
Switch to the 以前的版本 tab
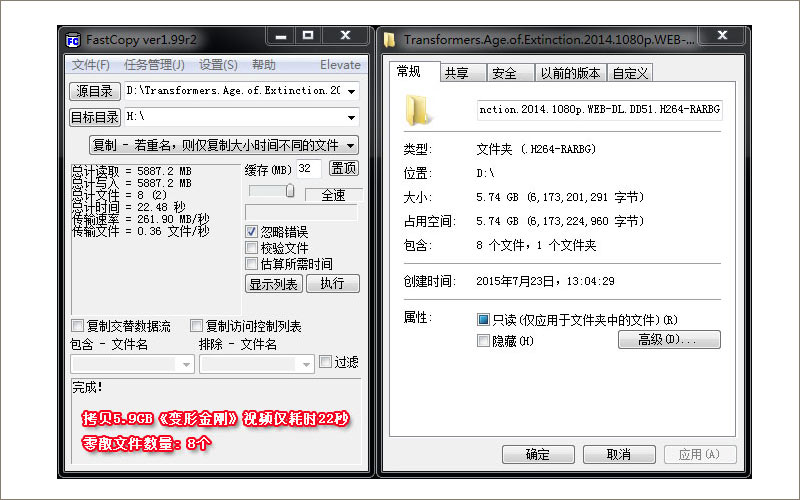pyautogui.click(x=570, y=73)
